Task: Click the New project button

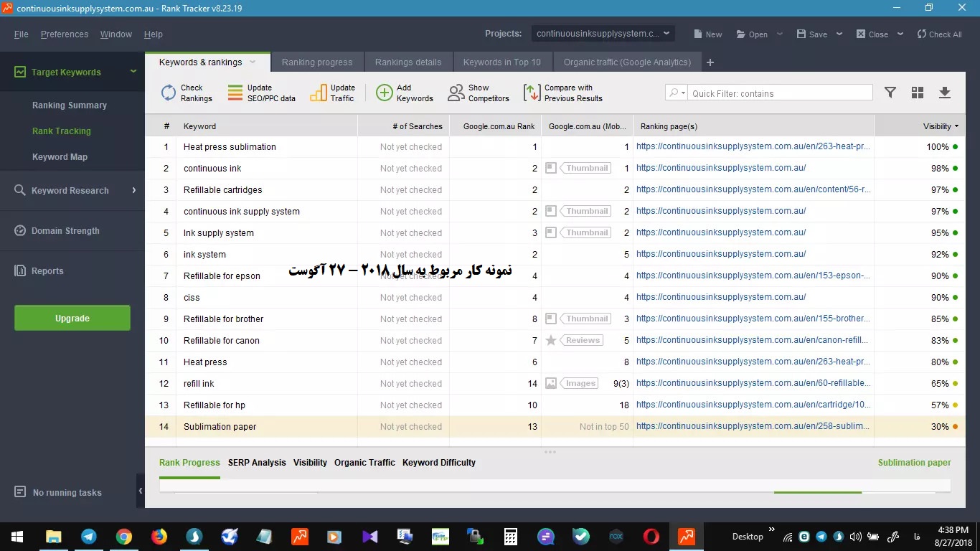Action: [x=708, y=34]
